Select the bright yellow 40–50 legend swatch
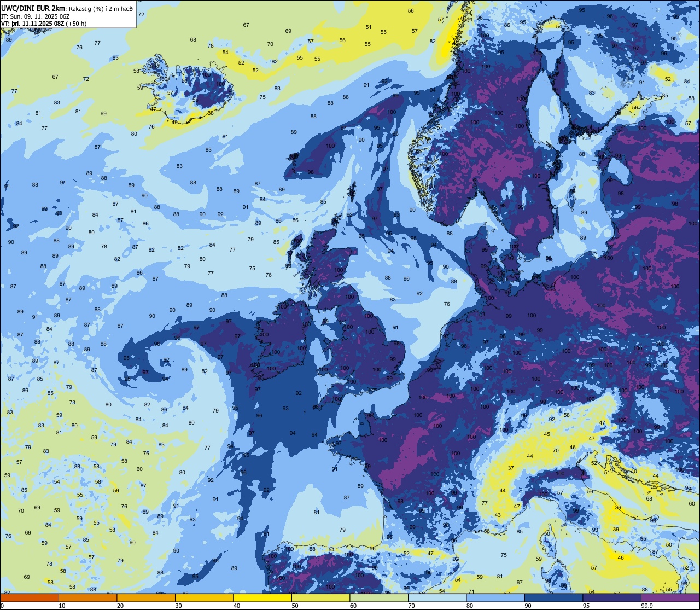 [262, 597]
